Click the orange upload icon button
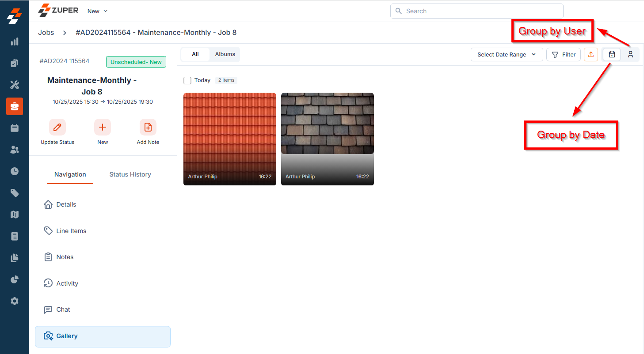The image size is (644, 354). click(591, 54)
